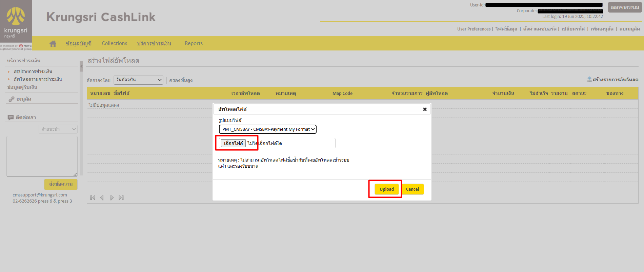644x272 pixels.
Task: Go to next page of results
Action: point(112,198)
